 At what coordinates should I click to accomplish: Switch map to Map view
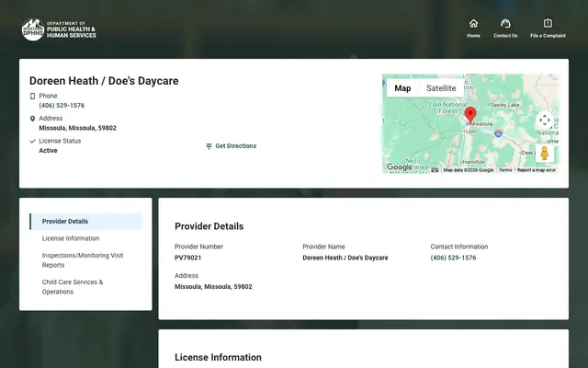pos(402,88)
